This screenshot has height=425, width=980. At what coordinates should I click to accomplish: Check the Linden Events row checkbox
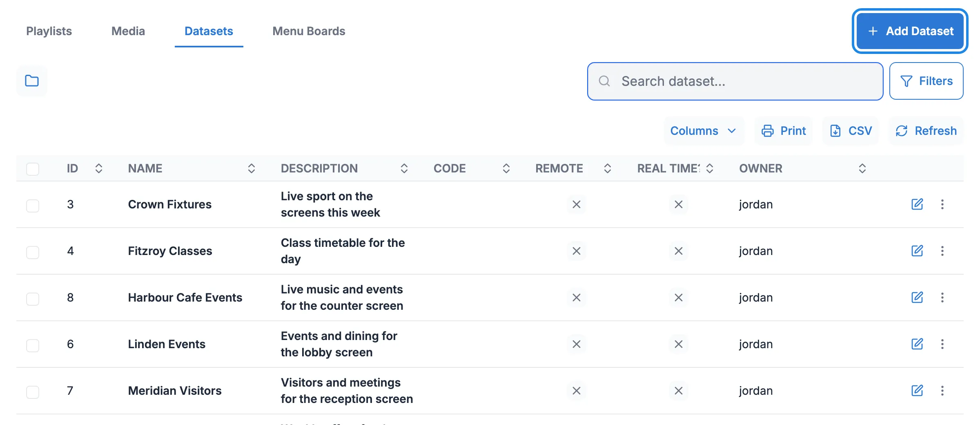33,345
